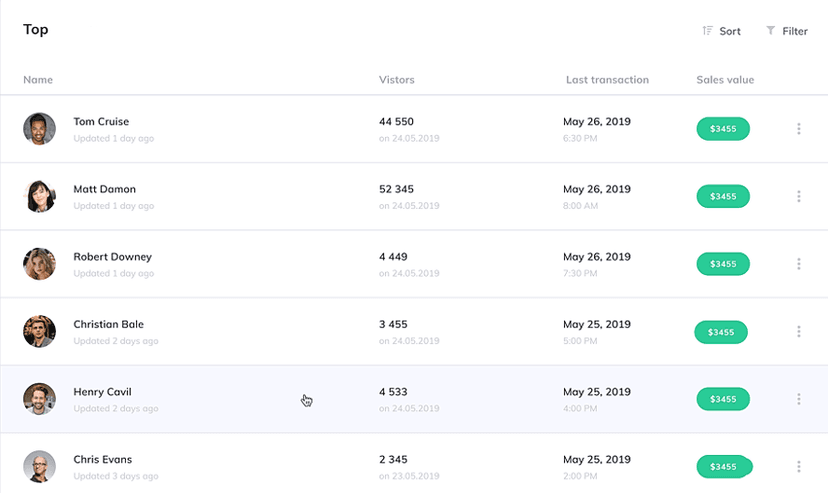Open the three-dot menu for Chris Evans
The height and width of the screenshot is (493, 828).
click(798, 466)
